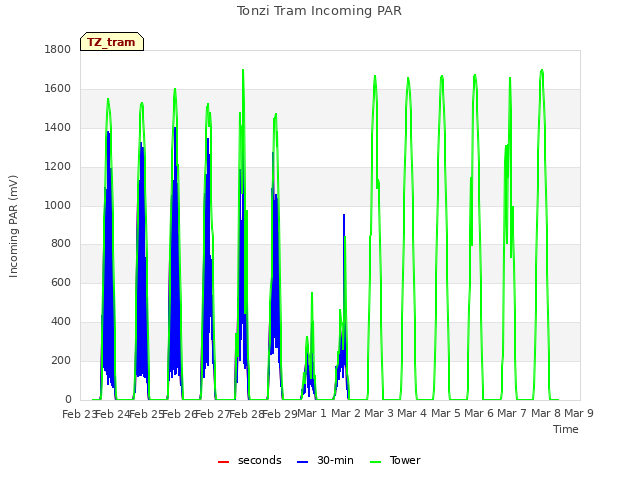Click the chart title Tonzi Tram Incoming PAR
Image resolution: width=640 pixels, height=480 pixels.
(x=319, y=11)
